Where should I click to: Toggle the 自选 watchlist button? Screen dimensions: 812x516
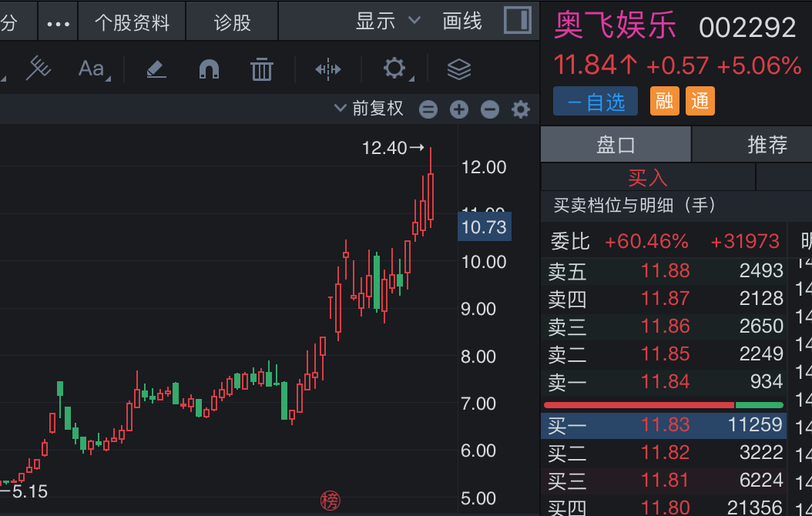pyautogui.click(x=595, y=102)
